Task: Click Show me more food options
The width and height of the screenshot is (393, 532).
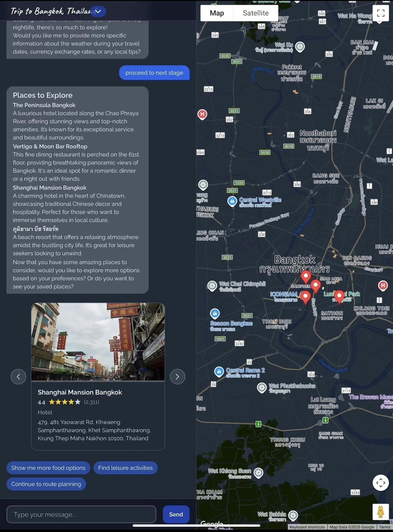Action: [48, 468]
